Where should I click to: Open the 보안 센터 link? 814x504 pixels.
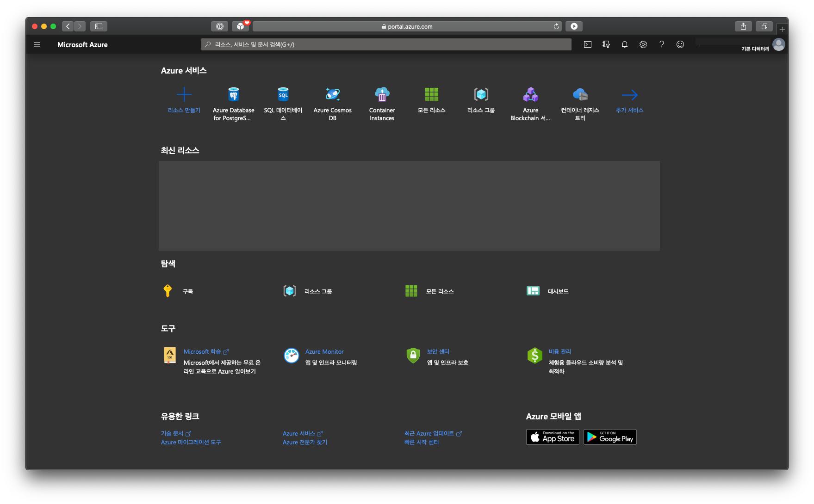438,352
